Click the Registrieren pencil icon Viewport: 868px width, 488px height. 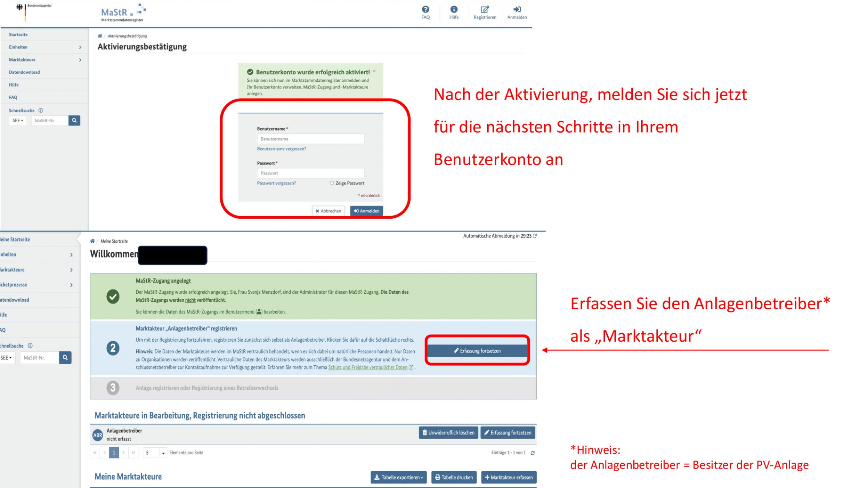tap(485, 9)
